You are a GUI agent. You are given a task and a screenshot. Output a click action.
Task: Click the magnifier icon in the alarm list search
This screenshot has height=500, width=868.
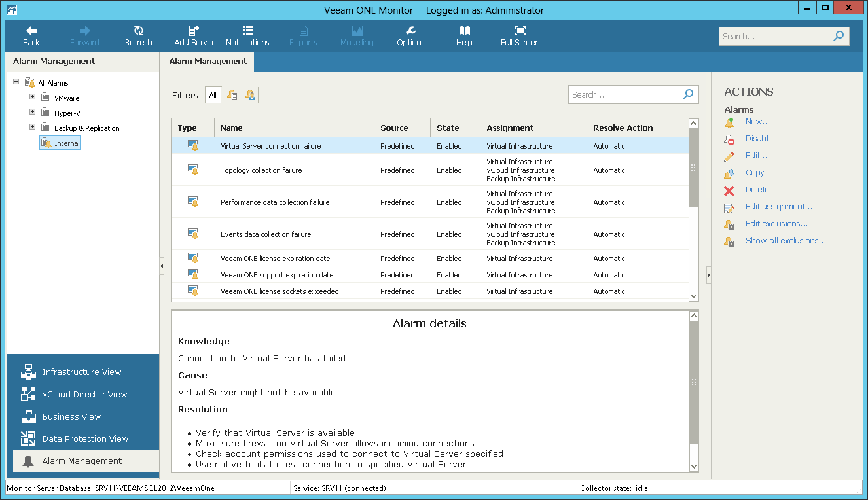coord(688,94)
